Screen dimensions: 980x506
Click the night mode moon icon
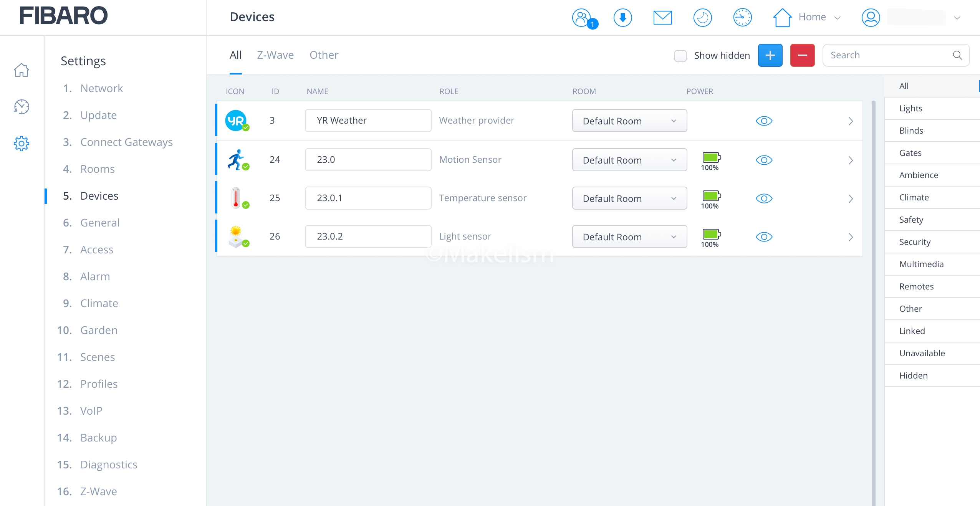click(x=702, y=18)
